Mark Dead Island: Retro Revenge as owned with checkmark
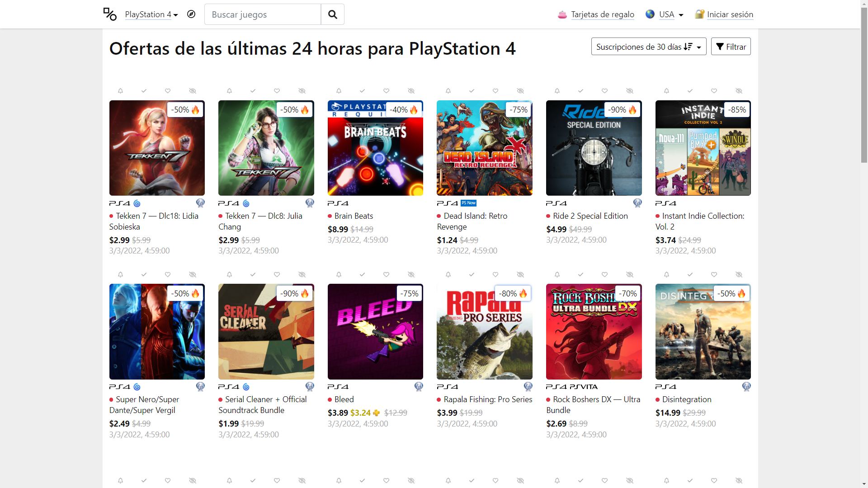 tap(472, 91)
